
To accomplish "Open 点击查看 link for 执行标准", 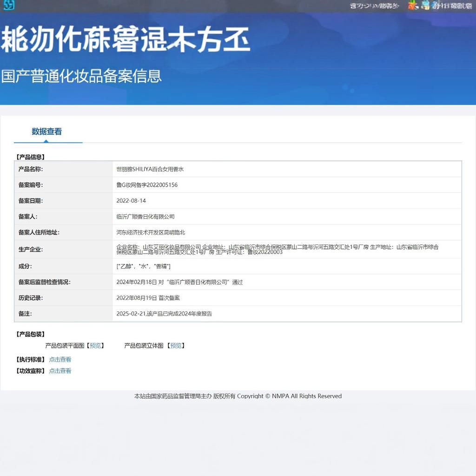I will pos(60,359).
